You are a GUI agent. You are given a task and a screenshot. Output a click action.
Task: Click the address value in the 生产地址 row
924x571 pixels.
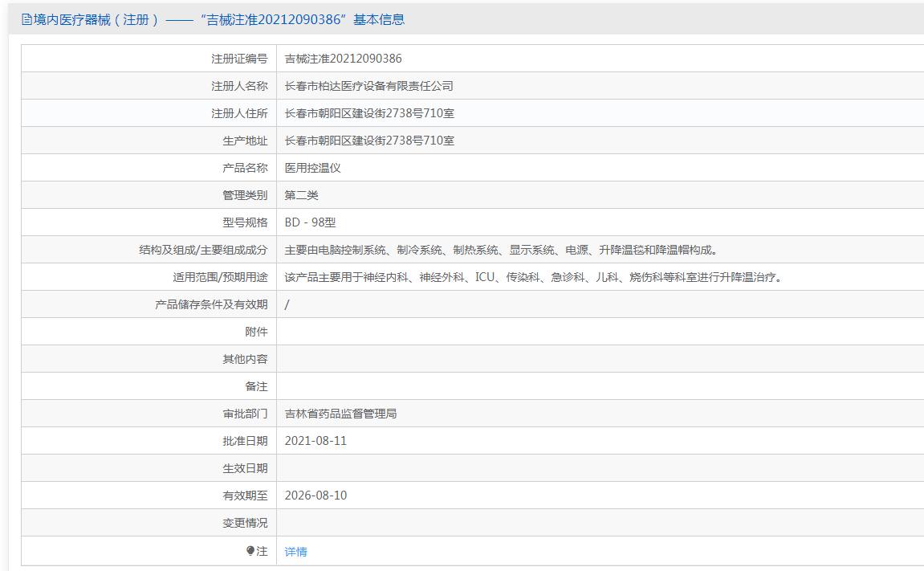pyautogui.click(x=369, y=141)
